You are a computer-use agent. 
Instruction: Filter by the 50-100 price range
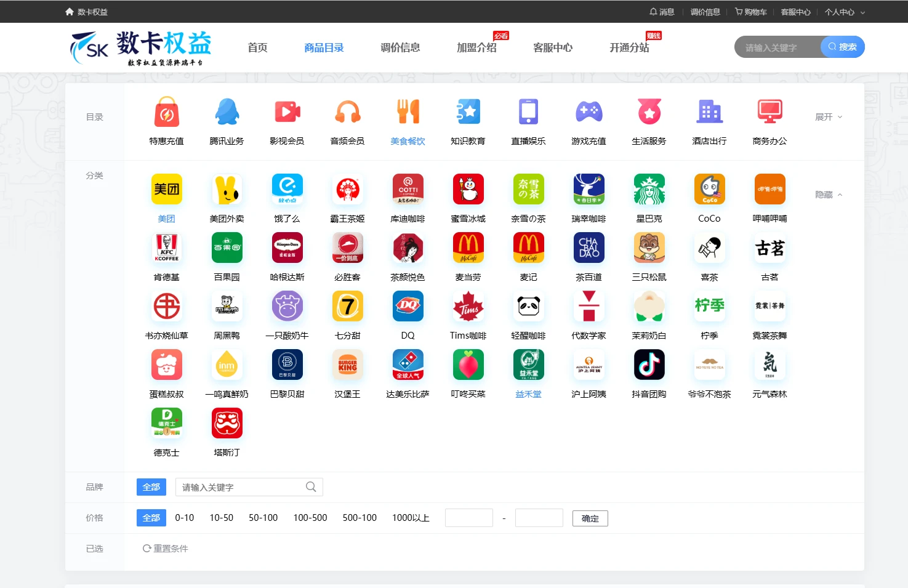coord(263,518)
